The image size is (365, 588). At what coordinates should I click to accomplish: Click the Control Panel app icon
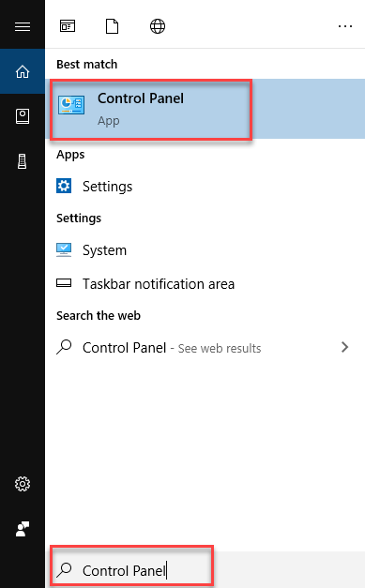pos(71,105)
